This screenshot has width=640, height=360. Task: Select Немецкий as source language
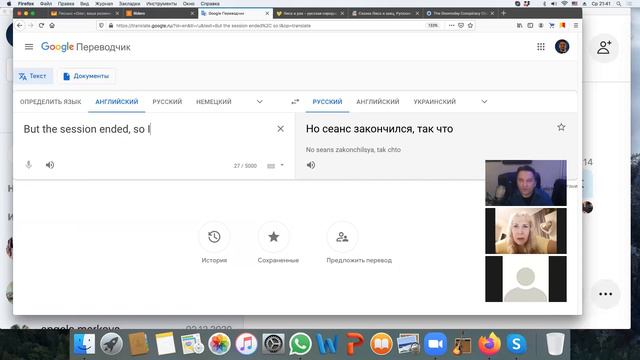tap(214, 102)
